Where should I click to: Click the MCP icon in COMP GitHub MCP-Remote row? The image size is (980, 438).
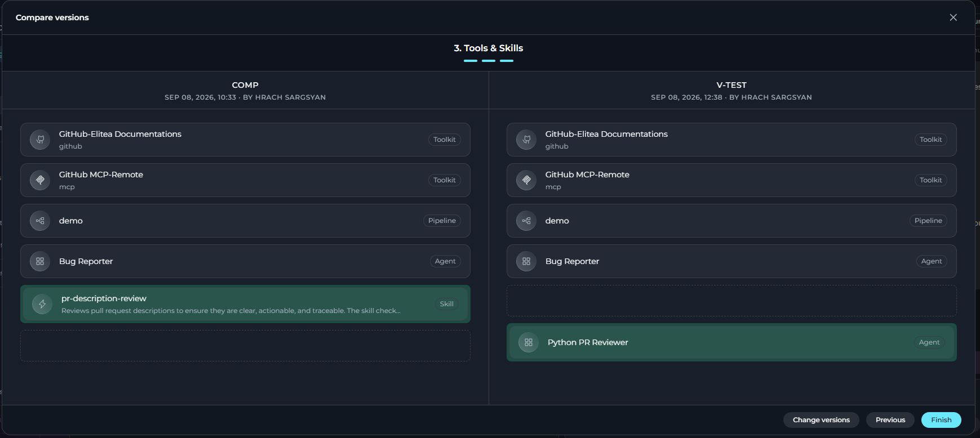pos(40,180)
